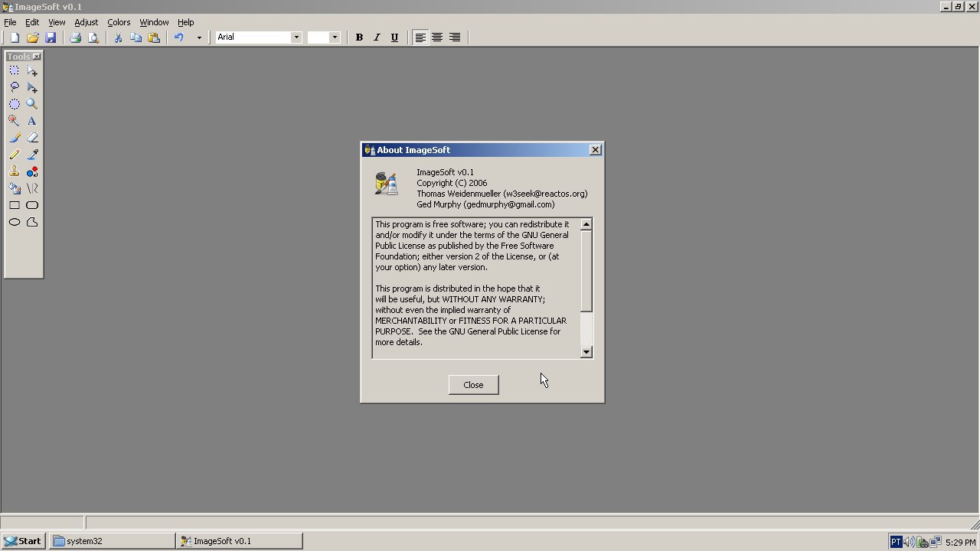980x551 pixels.
Task: Select the zoom magnifier tool
Action: [32, 104]
